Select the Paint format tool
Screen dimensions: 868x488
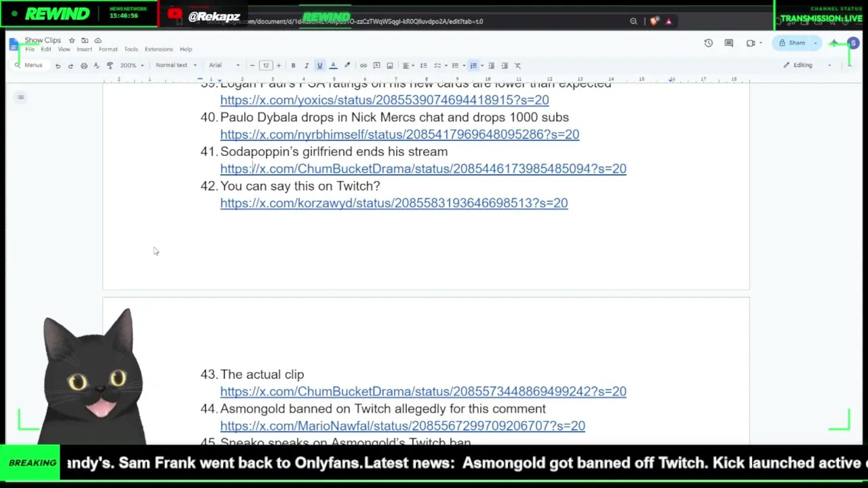pos(110,66)
